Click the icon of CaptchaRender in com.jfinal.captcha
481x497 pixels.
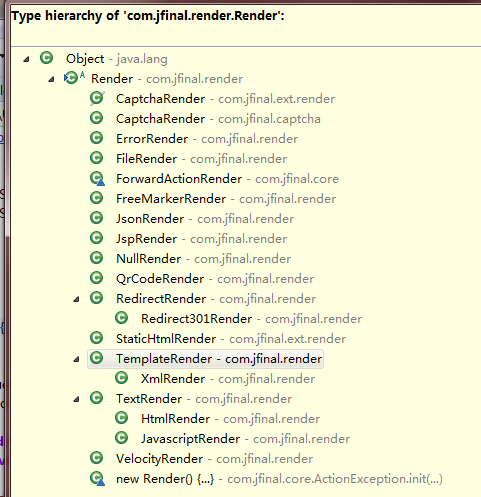97,118
